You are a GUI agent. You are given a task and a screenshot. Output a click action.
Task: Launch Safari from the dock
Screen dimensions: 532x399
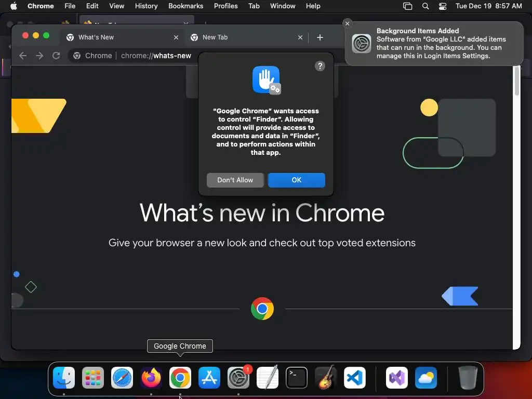point(122,378)
